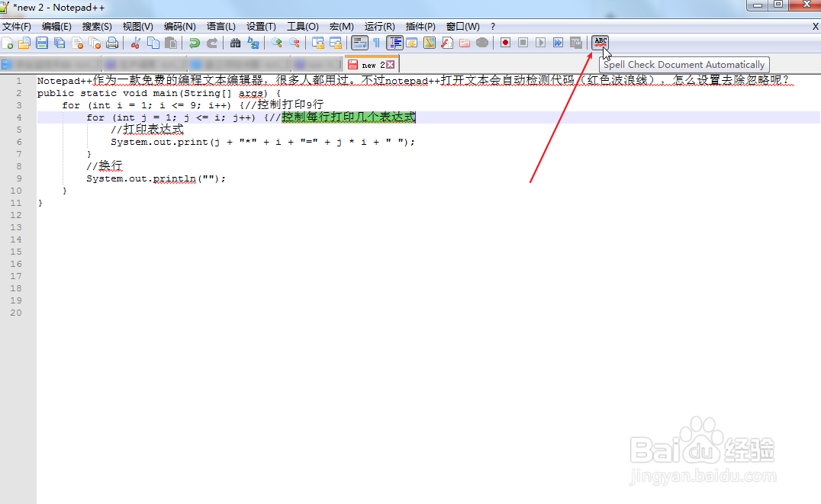
Task: Click the highlighted comment 控制每行打印几个表达式
Action: 349,117
